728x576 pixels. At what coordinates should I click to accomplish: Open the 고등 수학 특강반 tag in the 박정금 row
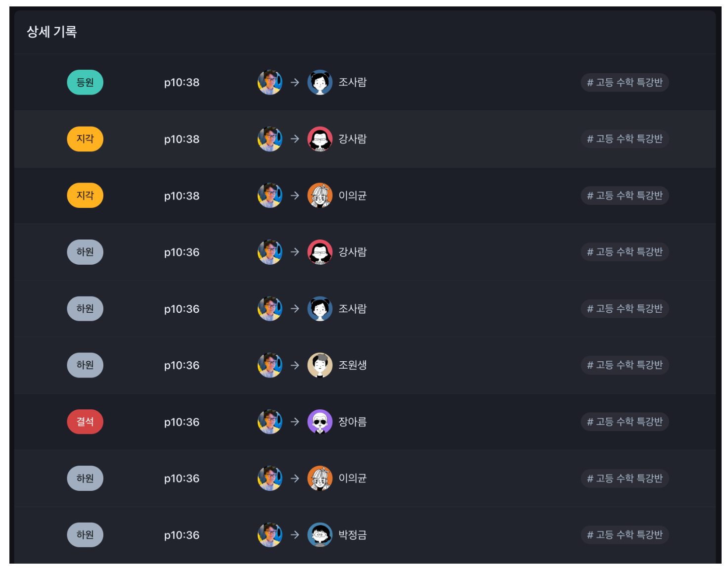[625, 535]
